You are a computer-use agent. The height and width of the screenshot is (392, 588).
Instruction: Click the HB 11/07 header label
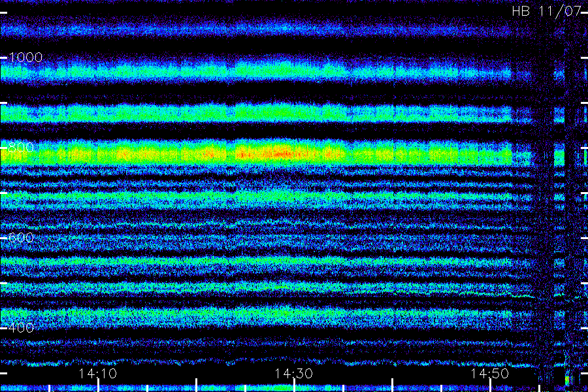[x=546, y=11]
